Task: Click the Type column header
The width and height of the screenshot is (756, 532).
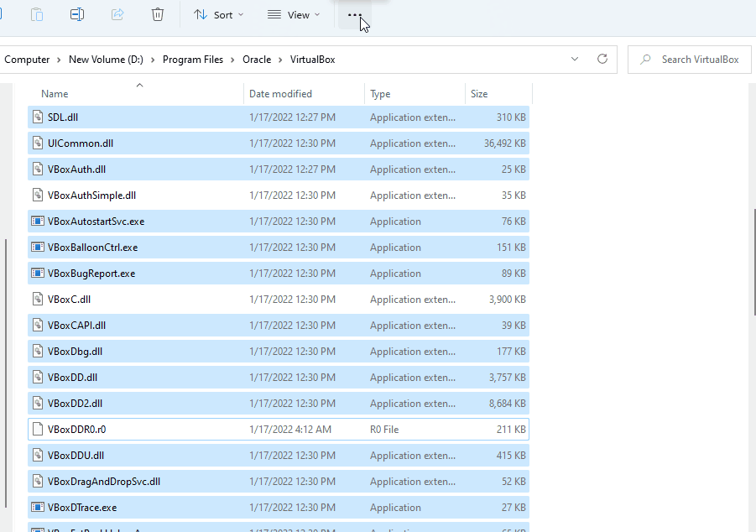Action: (380, 94)
